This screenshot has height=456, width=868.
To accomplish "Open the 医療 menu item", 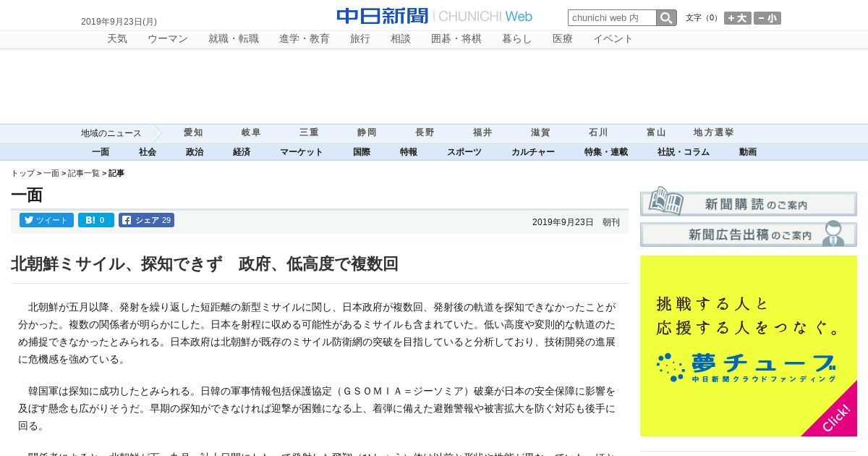I will [x=563, y=39].
